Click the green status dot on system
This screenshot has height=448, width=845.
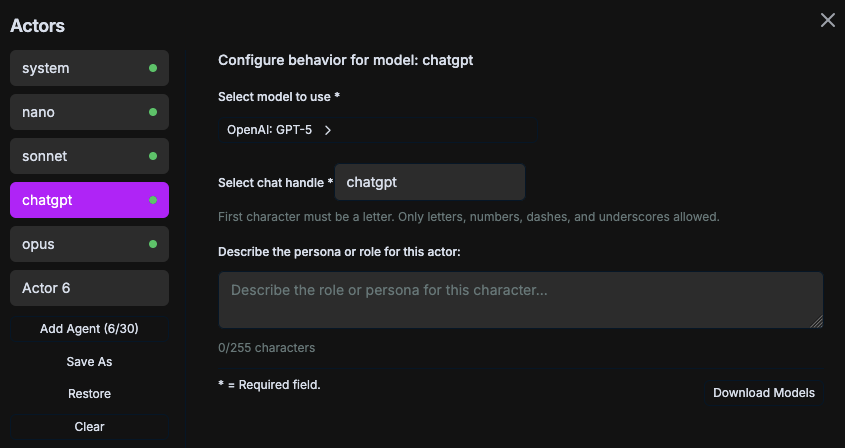153,68
